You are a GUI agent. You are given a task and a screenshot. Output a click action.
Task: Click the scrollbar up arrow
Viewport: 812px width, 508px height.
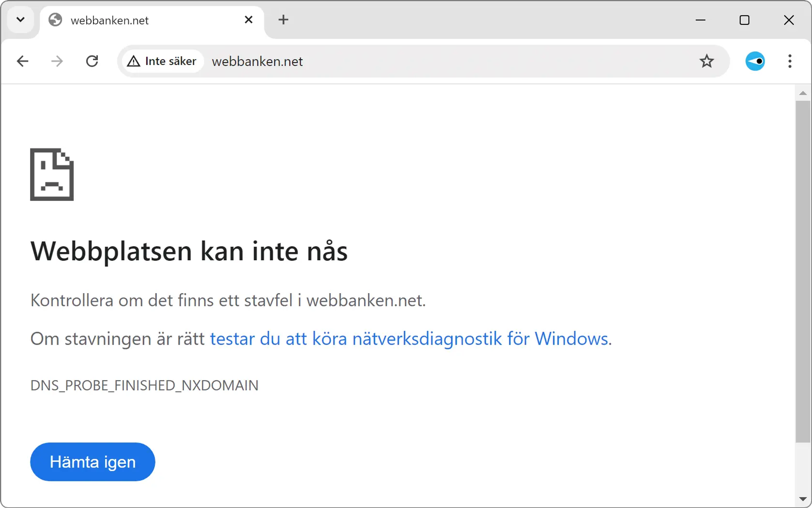[803, 93]
